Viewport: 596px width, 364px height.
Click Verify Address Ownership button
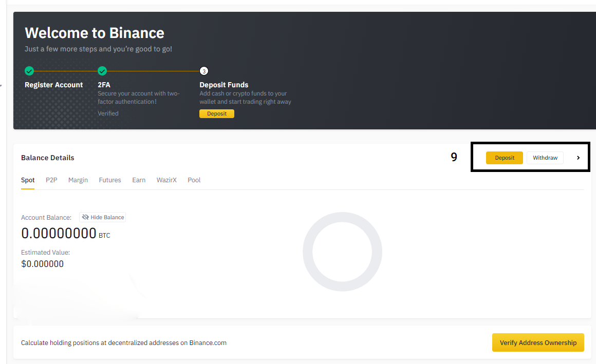tap(538, 342)
